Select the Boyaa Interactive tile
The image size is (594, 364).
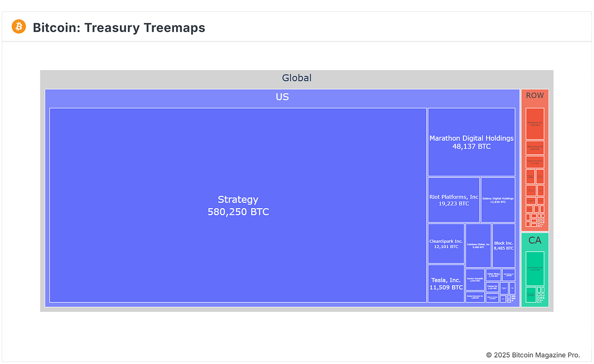point(535,162)
